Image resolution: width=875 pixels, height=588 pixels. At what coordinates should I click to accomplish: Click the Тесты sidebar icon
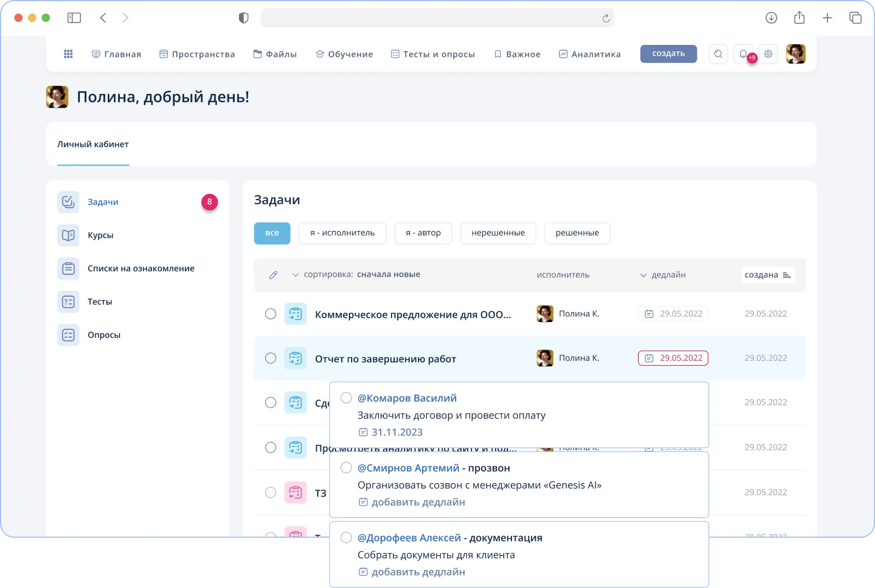click(68, 302)
